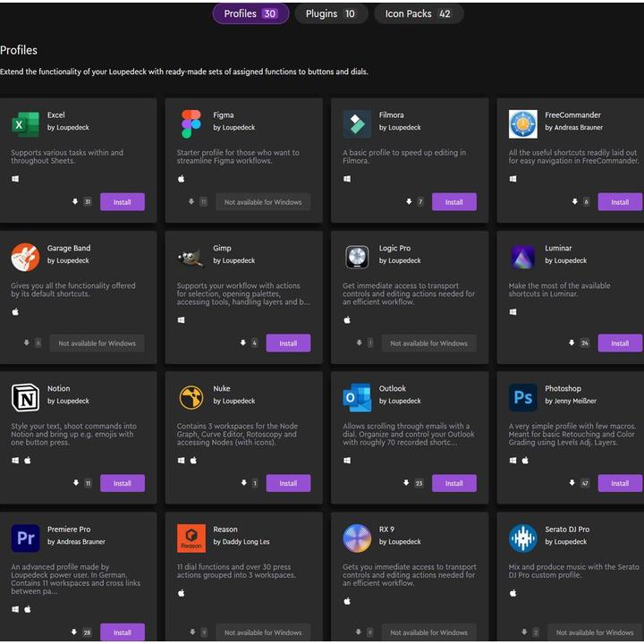
Task: Click Logic Pro's Not available for Windows button
Action: [428, 343]
